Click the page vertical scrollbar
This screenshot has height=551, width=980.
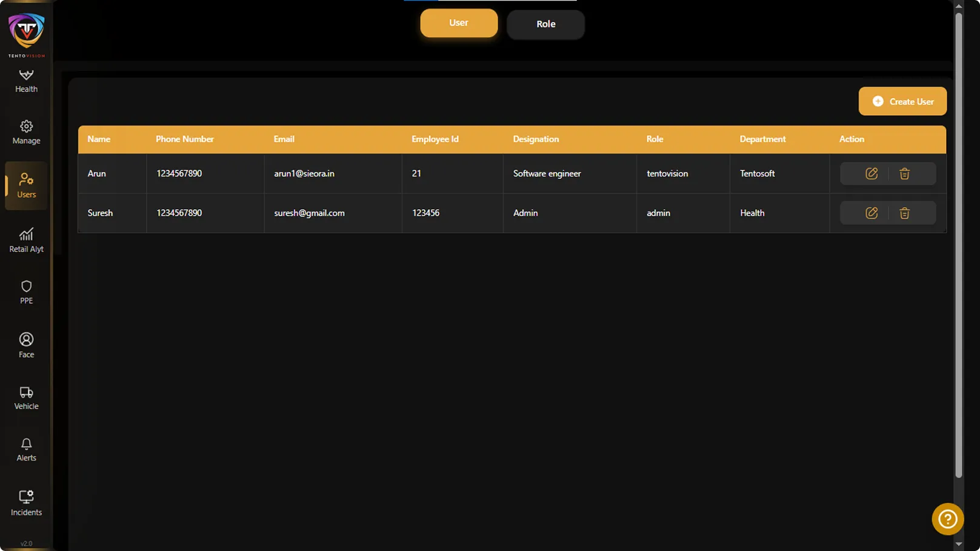click(x=958, y=242)
